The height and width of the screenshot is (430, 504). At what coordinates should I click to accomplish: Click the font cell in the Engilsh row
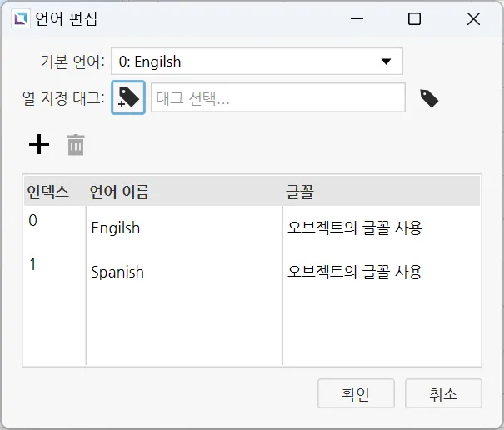[x=355, y=227]
